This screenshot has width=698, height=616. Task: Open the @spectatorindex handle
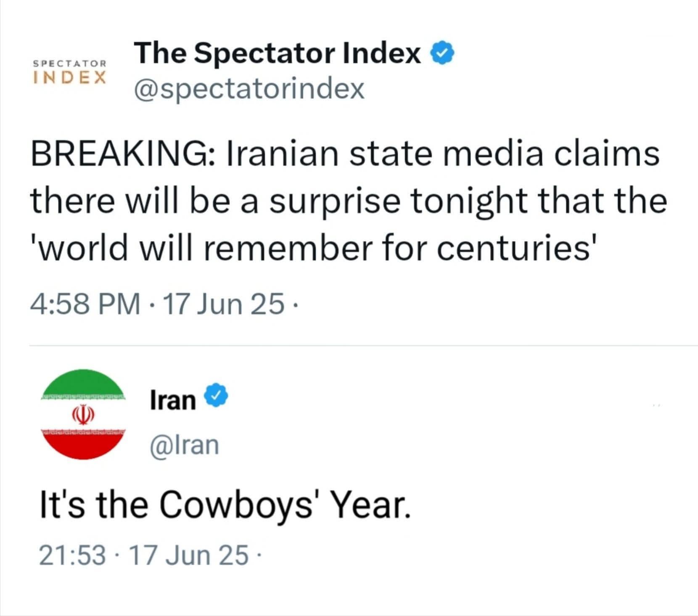point(249,88)
